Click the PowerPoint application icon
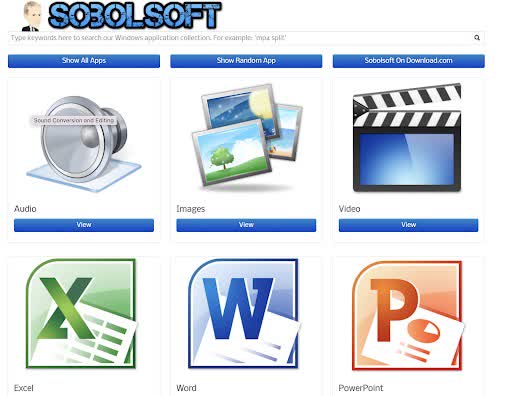Image resolution: width=512 pixels, height=396 pixels. point(408,315)
